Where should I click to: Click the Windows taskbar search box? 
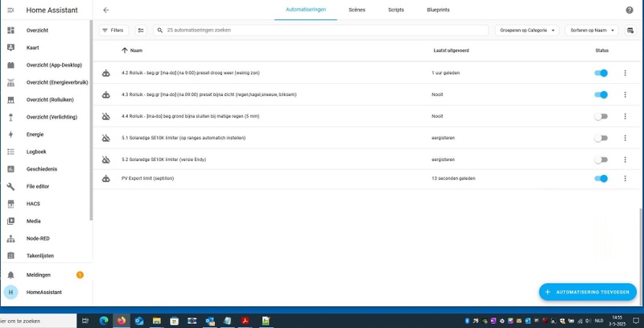point(38,321)
